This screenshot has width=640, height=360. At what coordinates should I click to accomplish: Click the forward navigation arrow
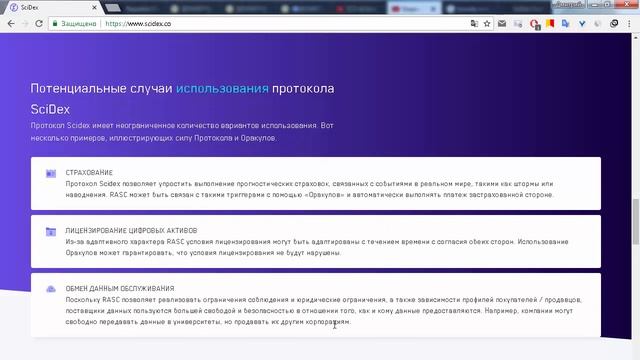tap(25, 24)
